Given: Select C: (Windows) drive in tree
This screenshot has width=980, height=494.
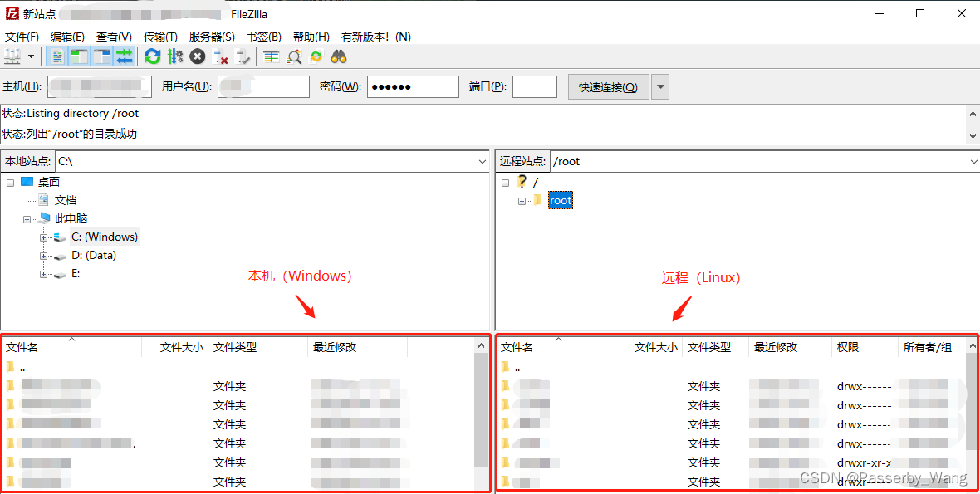Looking at the screenshot, I should pos(105,237).
